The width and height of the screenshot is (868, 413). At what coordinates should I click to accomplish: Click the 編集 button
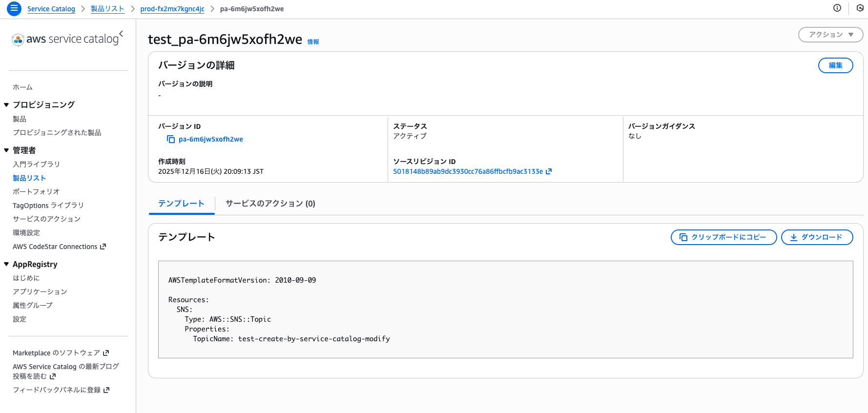[835, 65]
